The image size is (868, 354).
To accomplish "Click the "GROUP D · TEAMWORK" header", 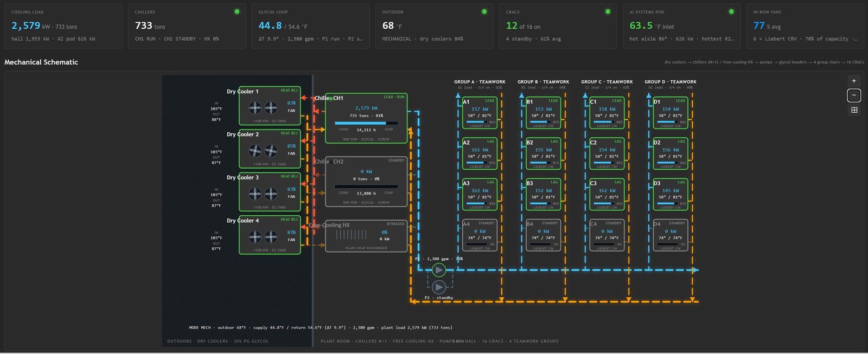I will (x=671, y=82).
